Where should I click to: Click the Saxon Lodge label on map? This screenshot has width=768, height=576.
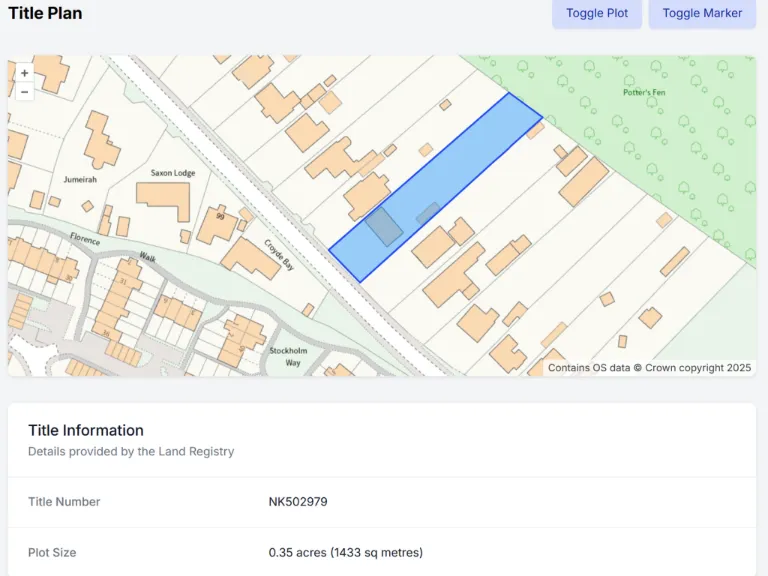(x=173, y=173)
